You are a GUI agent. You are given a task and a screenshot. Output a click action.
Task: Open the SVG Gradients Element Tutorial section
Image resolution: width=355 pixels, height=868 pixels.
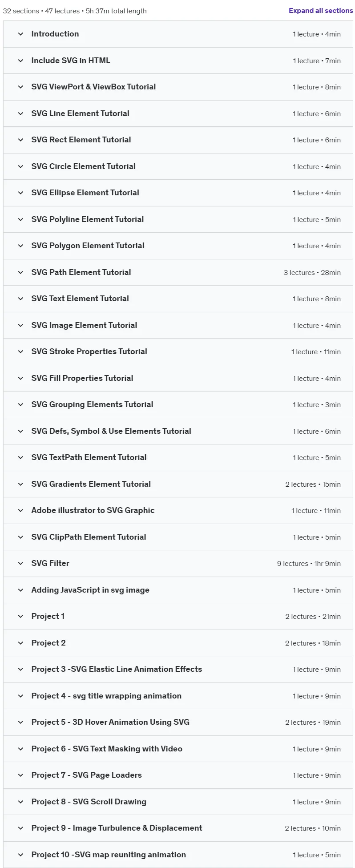click(178, 484)
